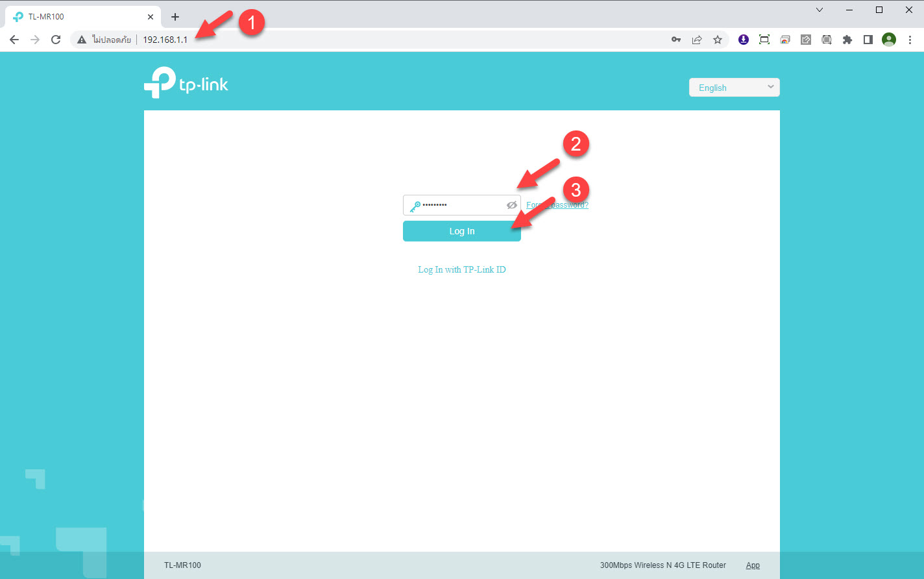Open the gray pencil edit extension
Image resolution: width=924 pixels, height=579 pixels.
tap(806, 40)
